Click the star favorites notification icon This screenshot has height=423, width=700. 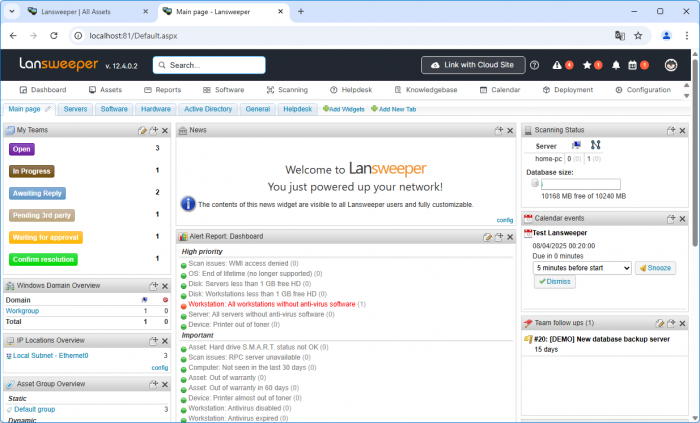coord(588,65)
